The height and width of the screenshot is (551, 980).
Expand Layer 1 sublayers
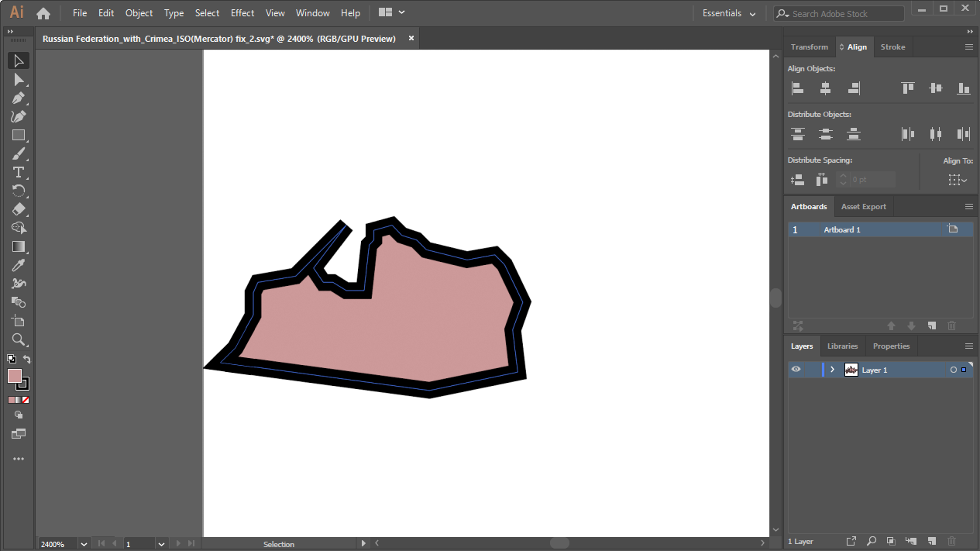pos(833,370)
